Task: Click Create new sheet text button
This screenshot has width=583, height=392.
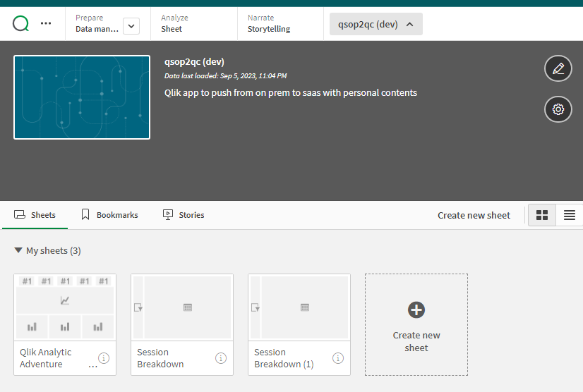Action: (x=474, y=215)
